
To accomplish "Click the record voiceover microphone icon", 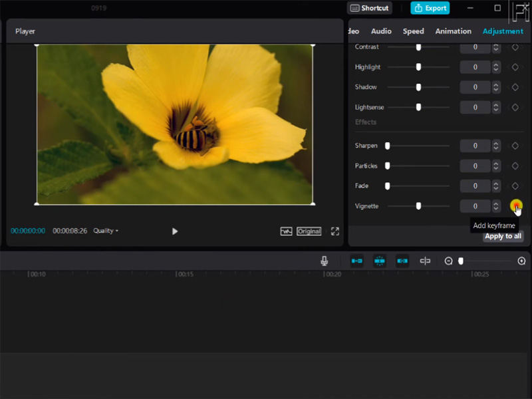I will [324, 261].
